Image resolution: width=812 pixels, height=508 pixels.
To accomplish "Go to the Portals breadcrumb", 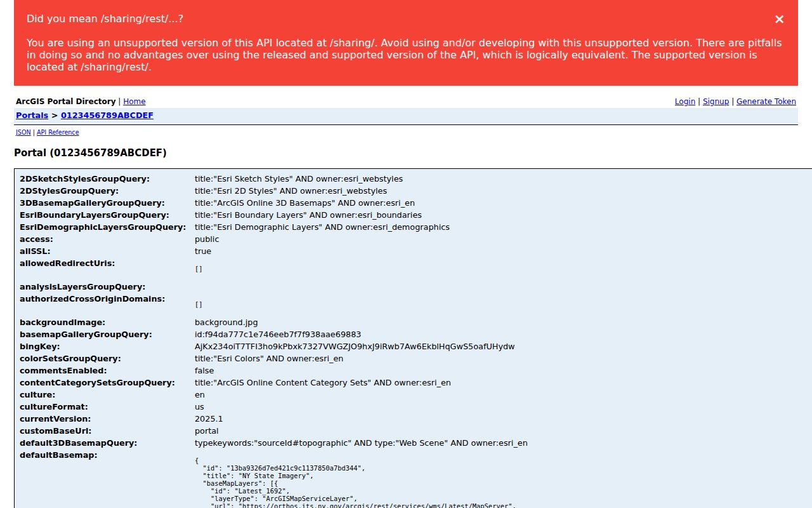I will coord(32,116).
